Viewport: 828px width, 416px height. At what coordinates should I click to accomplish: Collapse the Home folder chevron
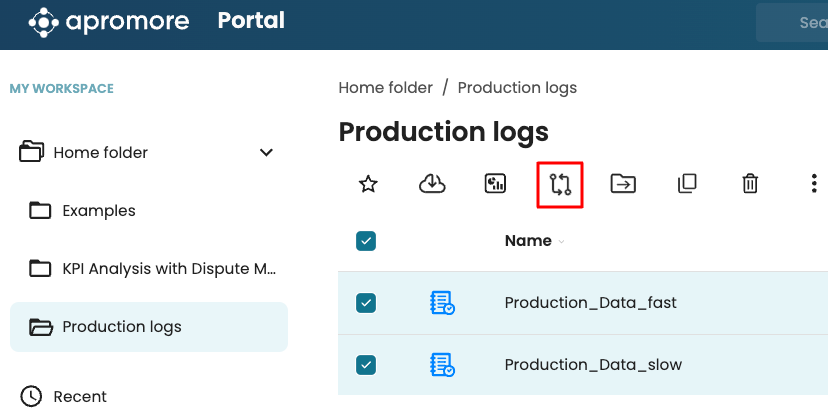click(x=266, y=153)
